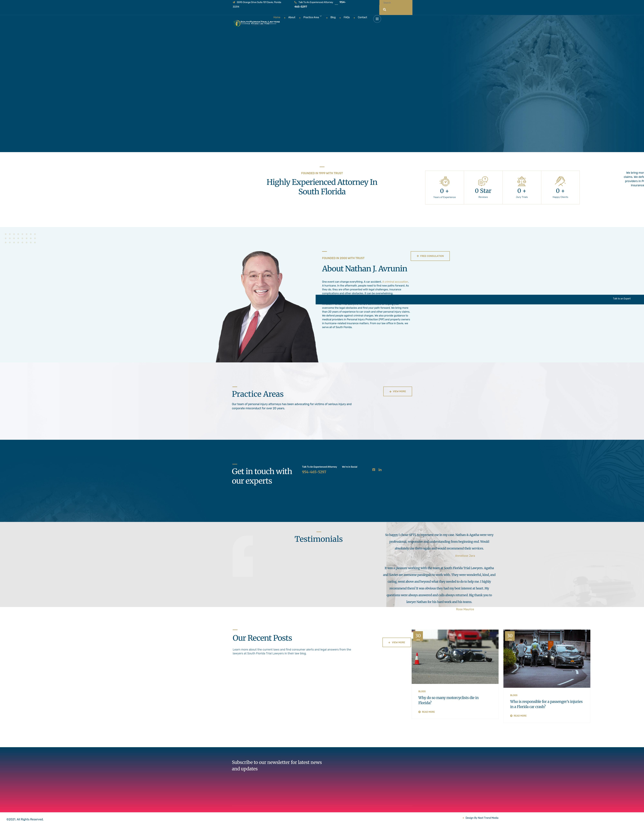
Task: Click the 30 date badge on car crash post
Action: pos(510,636)
